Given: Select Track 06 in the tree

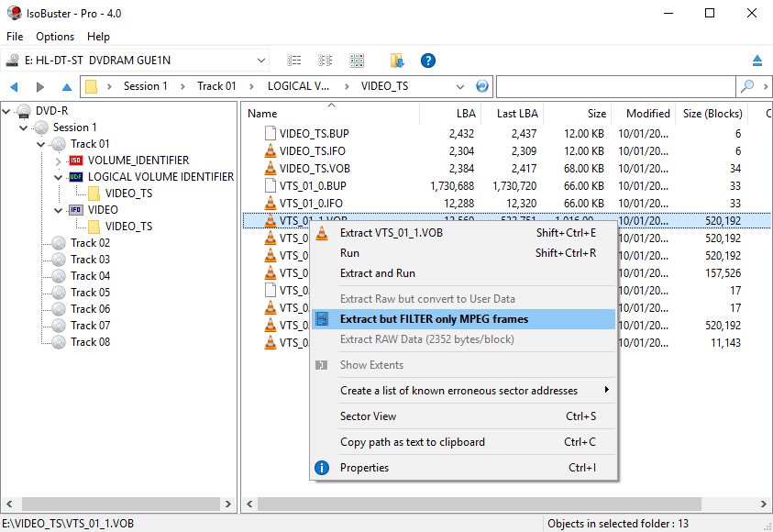Looking at the screenshot, I should [90, 309].
